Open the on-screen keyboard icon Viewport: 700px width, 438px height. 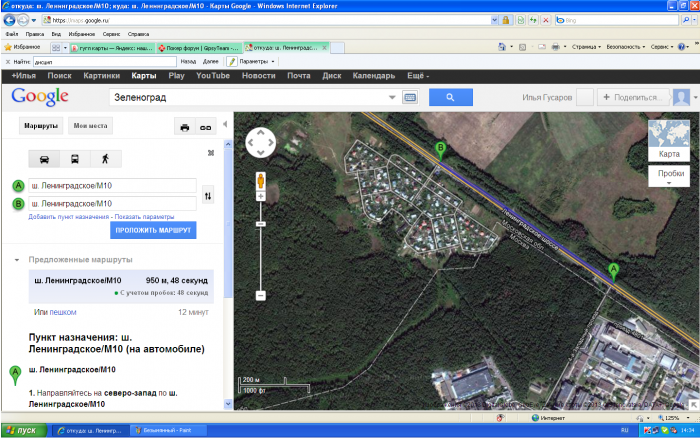click(410, 97)
